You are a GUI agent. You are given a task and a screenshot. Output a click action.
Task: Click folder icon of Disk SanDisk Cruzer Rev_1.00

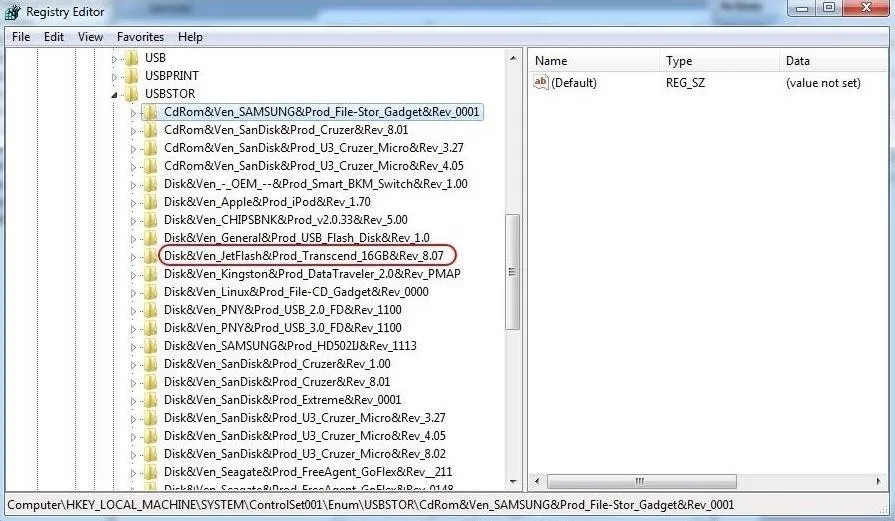coord(151,364)
